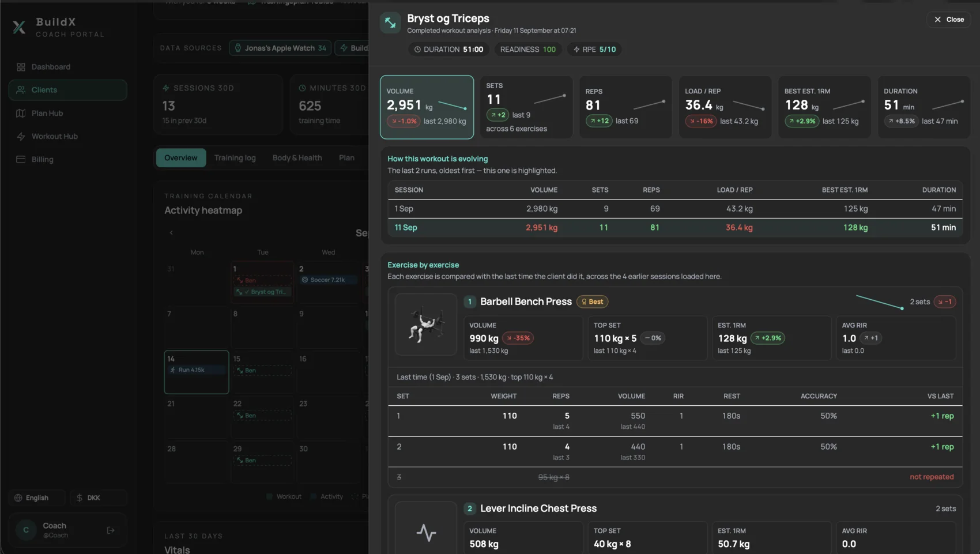Image resolution: width=980 pixels, height=554 pixels.
Task: Switch to the Overview tab
Action: pyautogui.click(x=181, y=158)
